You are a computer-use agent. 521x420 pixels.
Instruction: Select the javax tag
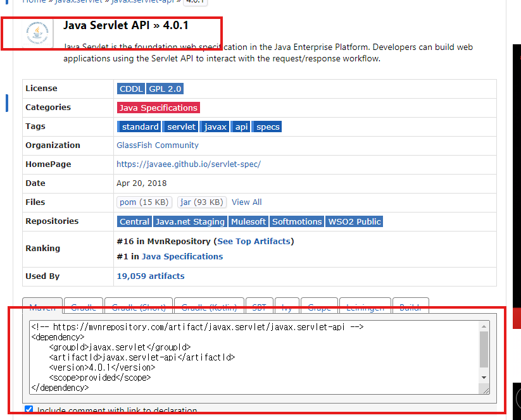(x=215, y=127)
